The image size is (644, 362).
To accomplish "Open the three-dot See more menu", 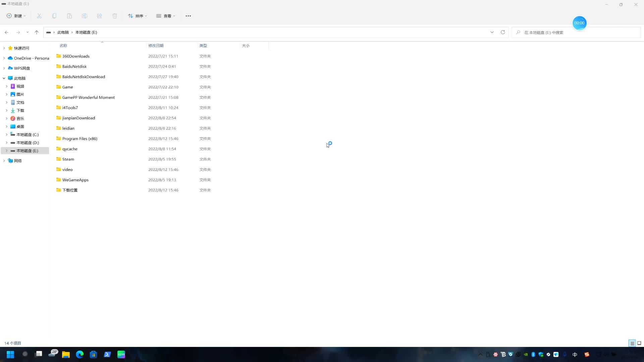I will pos(188,16).
